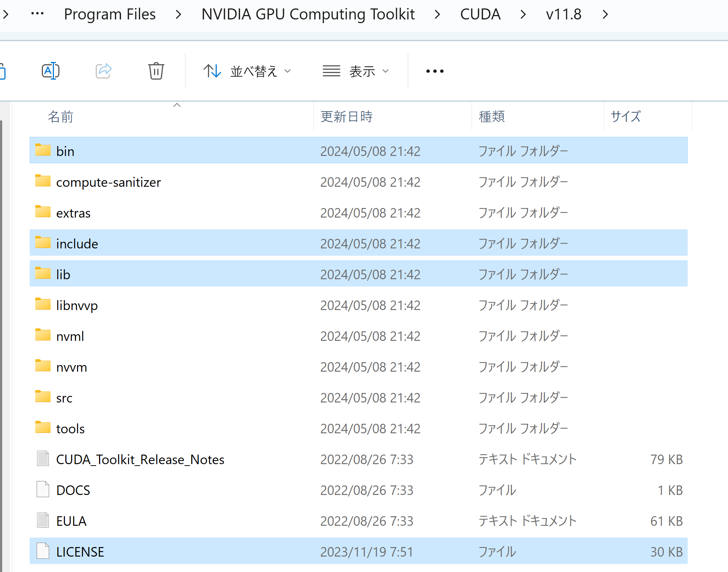Open the toolbar more options ellipsis
The width and height of the screenshot is (728, 572).
click(x=435, y=71)
